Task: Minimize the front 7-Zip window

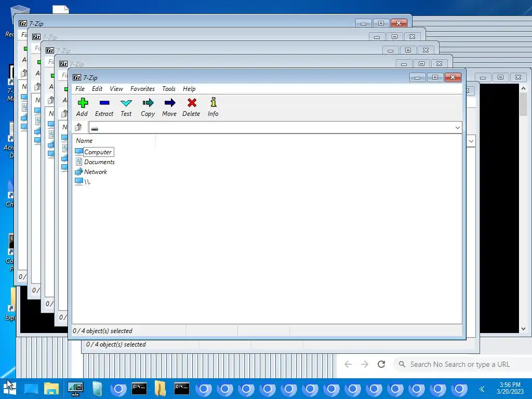Action: pos(417,78)
